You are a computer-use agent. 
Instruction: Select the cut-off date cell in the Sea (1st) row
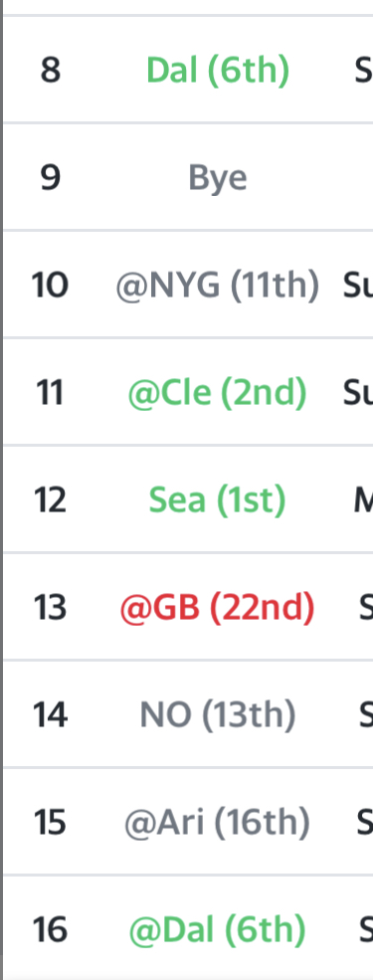click(x=364, y=500)
